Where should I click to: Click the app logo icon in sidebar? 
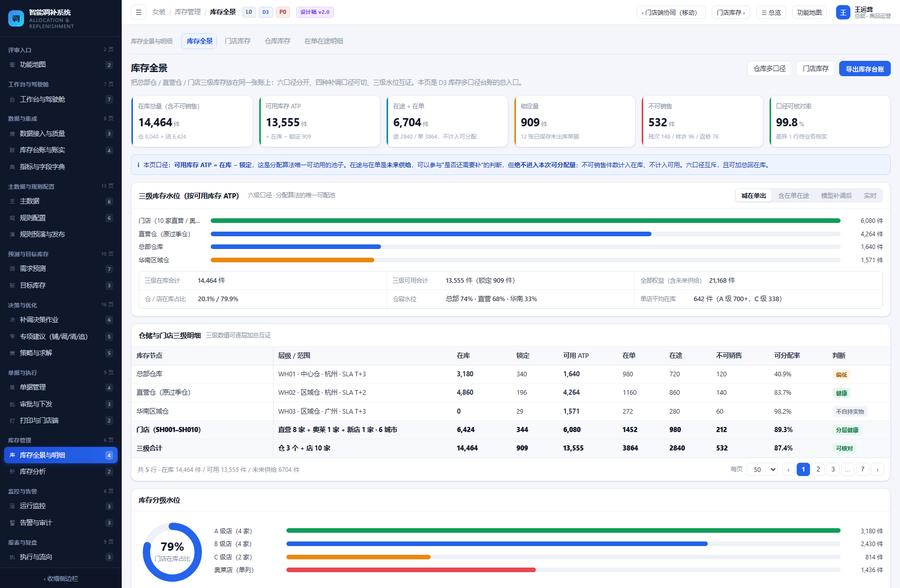coord(16,18)
